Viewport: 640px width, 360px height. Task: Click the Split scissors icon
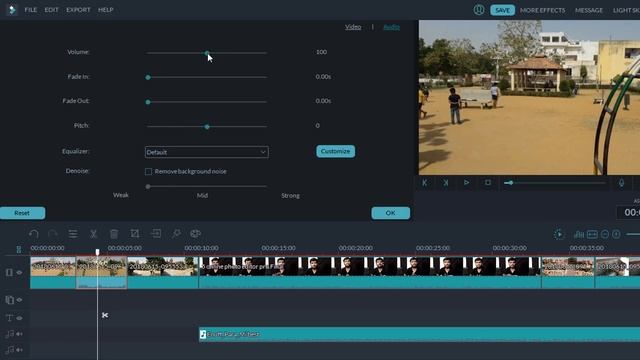93,233
